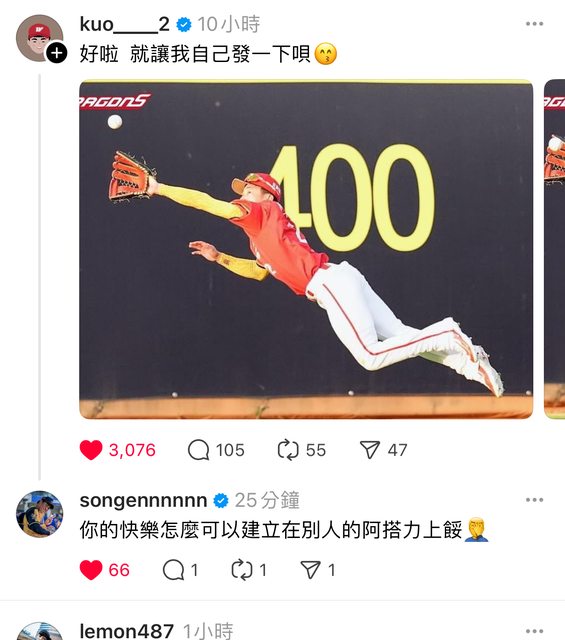Open more options for kuo____2 post
Viewport: 565px width, 640px height.
pos(534,24)
